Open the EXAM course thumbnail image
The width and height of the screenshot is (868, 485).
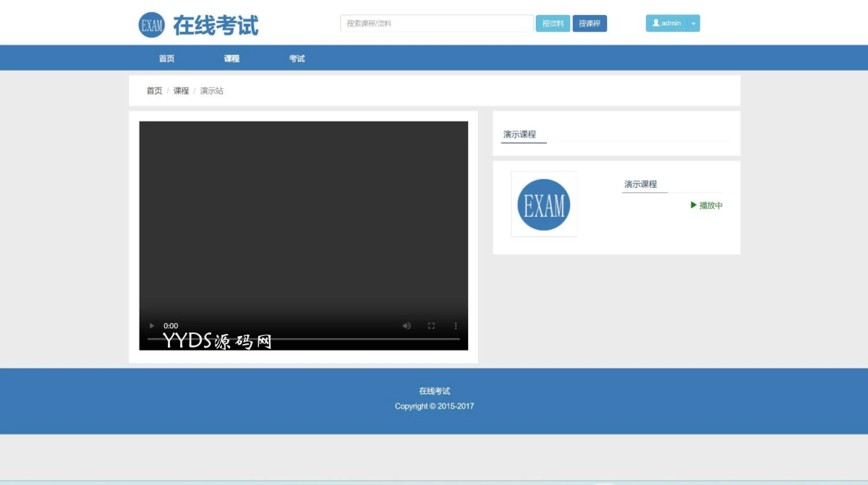pyautogui.click(x=544, y=205)
